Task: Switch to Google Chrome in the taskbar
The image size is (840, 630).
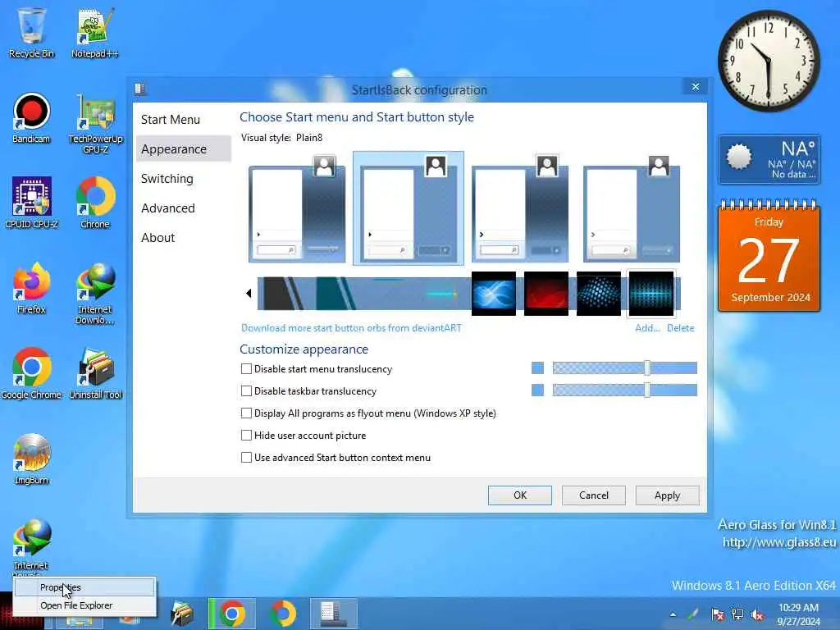Action: 231,614
